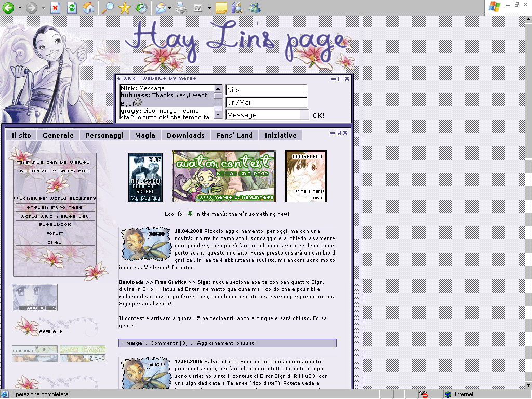Submit shoutbox message with OK!
Screen dimensions: 532x399
[318, 116]
